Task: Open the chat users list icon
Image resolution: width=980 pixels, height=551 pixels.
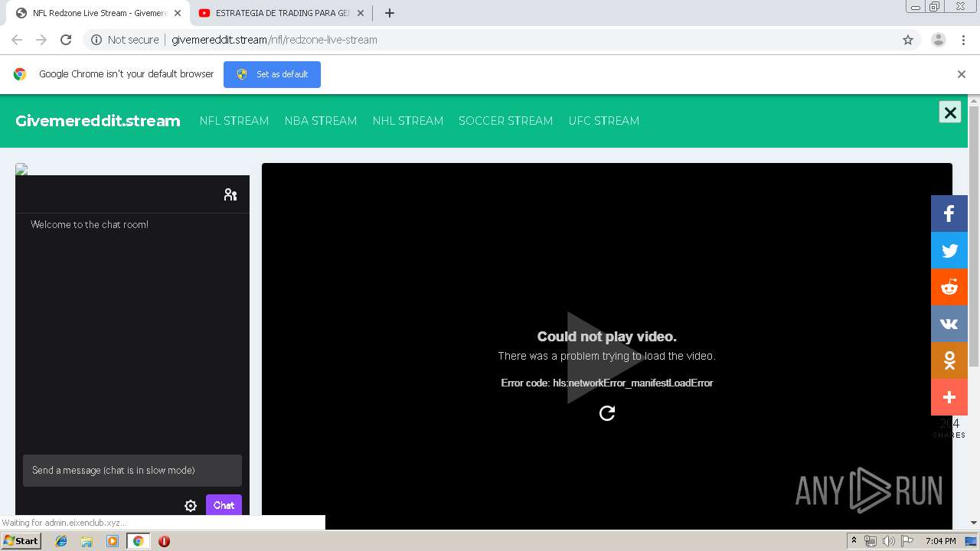Action: click(x=230, y=194)
